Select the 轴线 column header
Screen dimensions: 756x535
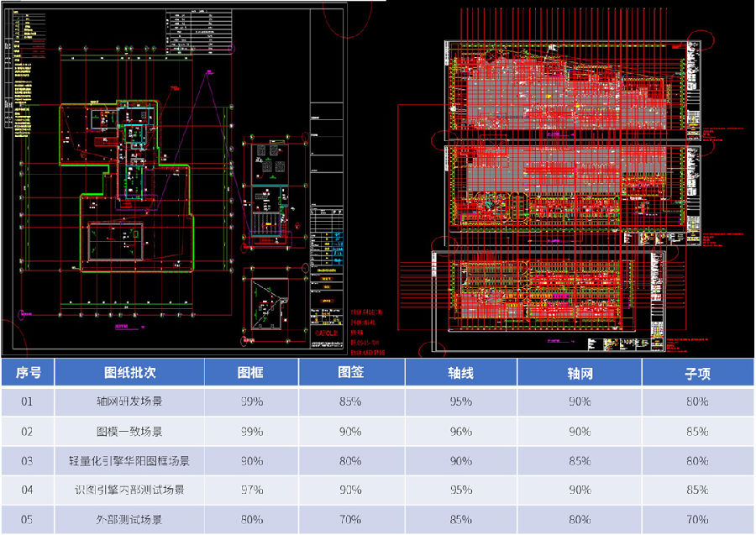(x=460, y=373)
